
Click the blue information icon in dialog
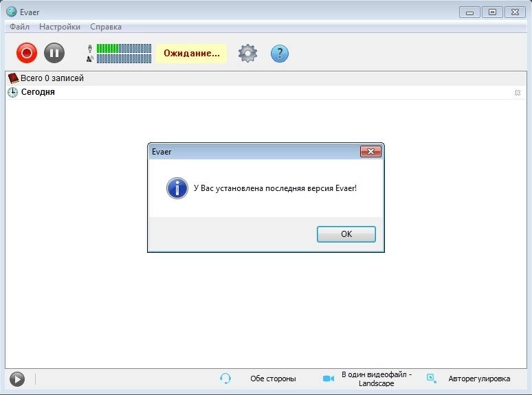click(x=177, y=188)
